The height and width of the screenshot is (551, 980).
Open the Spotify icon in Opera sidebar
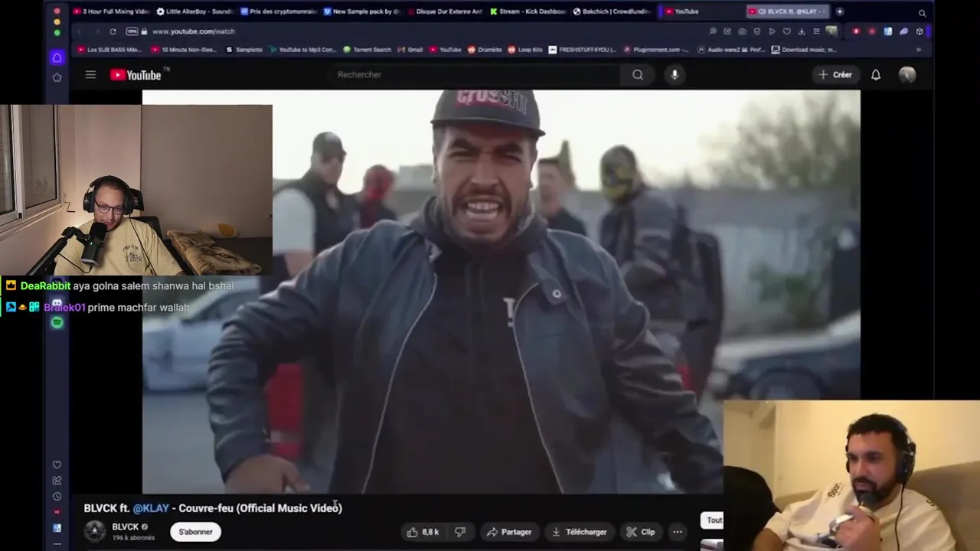(57, 323)
